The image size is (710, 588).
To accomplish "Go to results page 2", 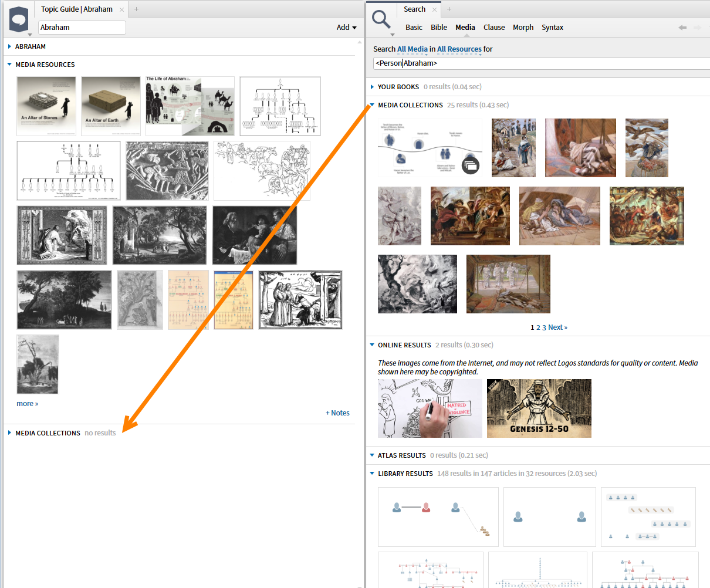I will [x=538, y=327].
